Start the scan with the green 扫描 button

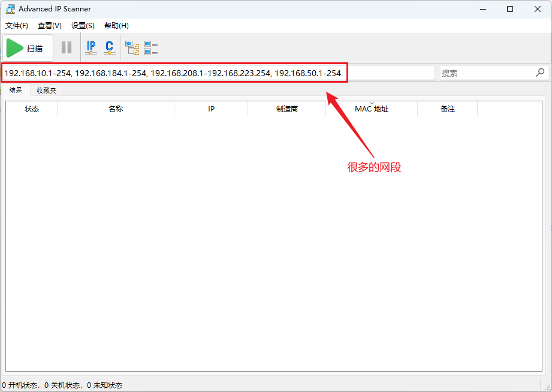click(x=28, y=48)
